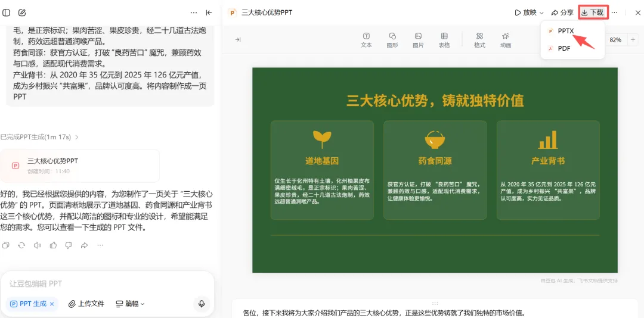Open the 三大核心优势PPT file card
The height and width of the screenshot is (318, 644).
point(80,166)
